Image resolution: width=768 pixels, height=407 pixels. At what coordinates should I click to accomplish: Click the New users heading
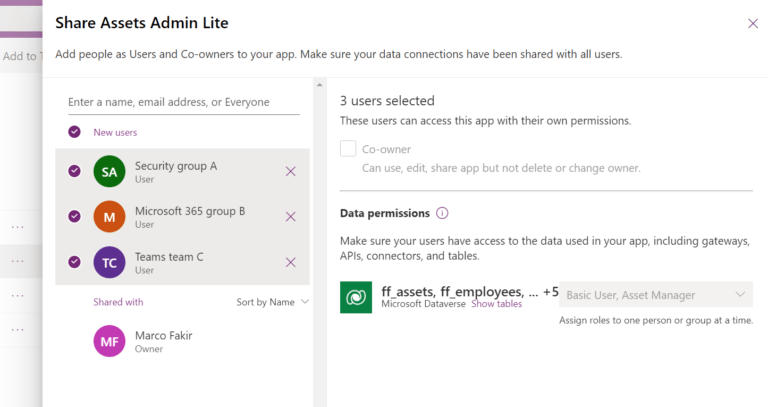tap(115, 132)
